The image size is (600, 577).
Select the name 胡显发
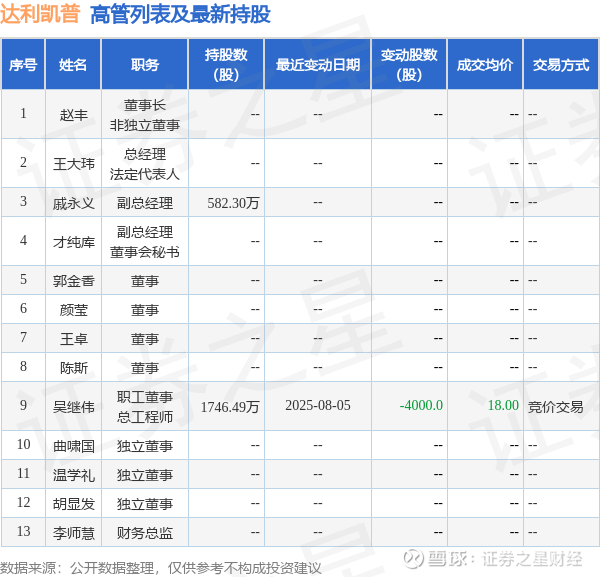click(73, 504)
